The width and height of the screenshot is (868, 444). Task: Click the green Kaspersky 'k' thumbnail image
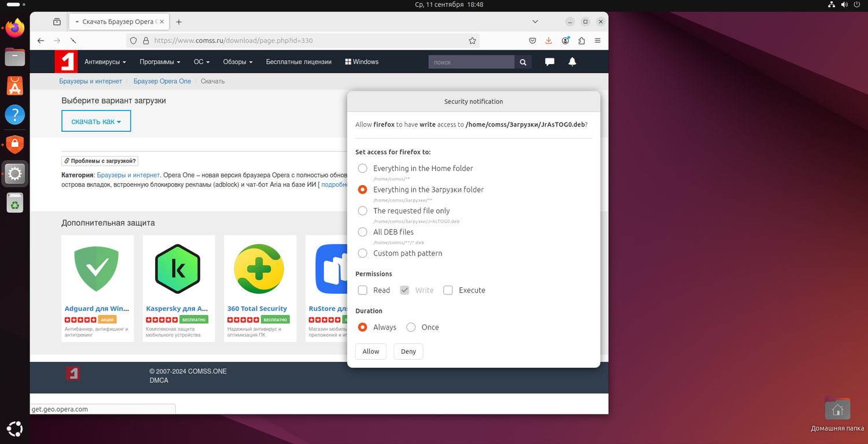coord(178,269)
